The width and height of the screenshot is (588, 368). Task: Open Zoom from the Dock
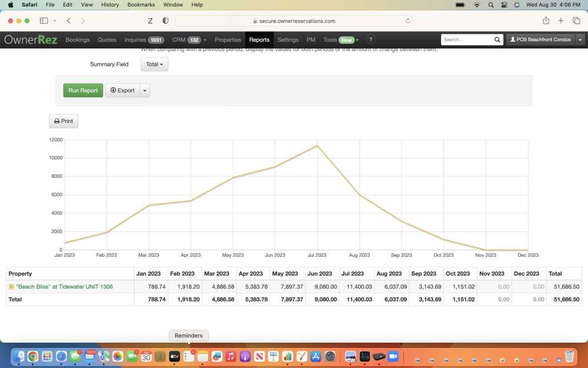(393, 357)
